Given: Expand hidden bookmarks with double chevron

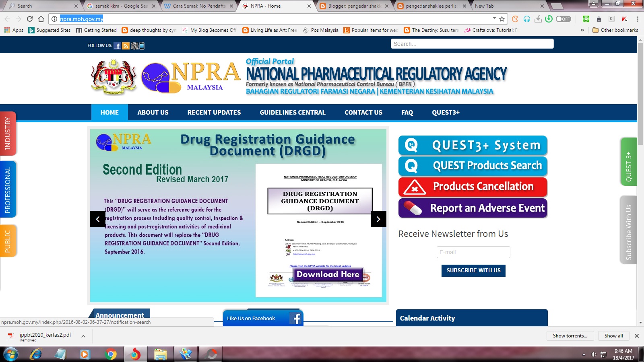Looking at the screenshot, I should [582, 30].
